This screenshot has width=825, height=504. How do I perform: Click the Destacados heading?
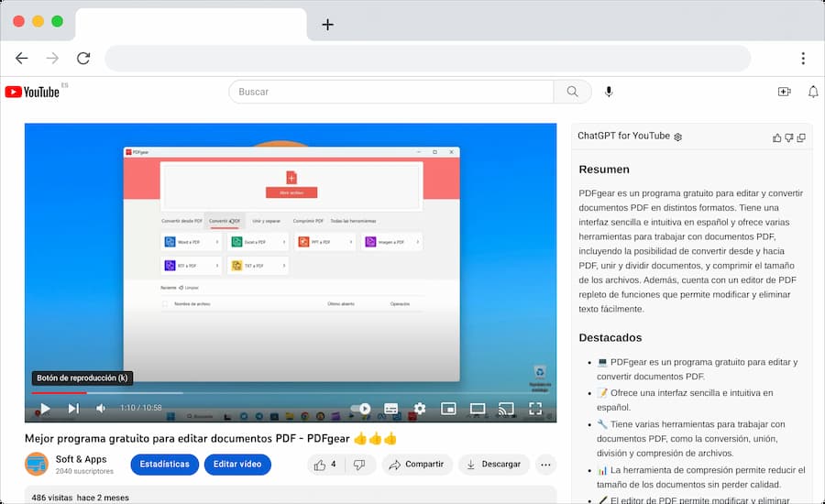[610, 338]
